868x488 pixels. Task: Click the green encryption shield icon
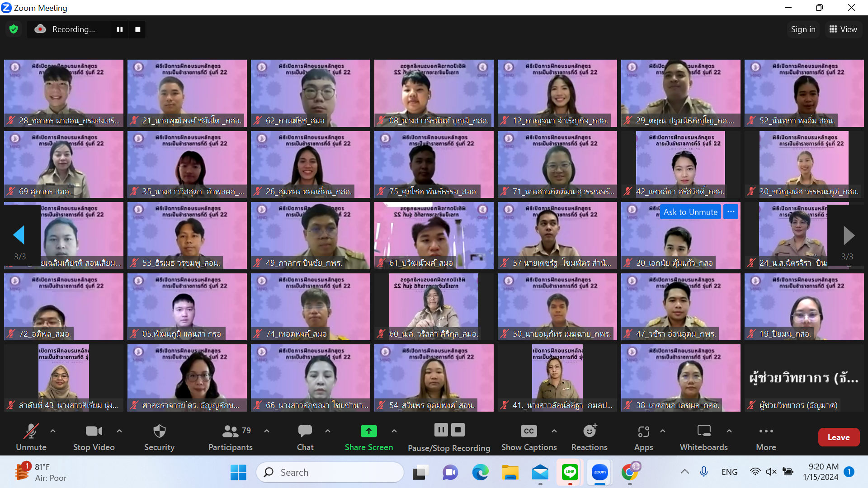point(14,29)
